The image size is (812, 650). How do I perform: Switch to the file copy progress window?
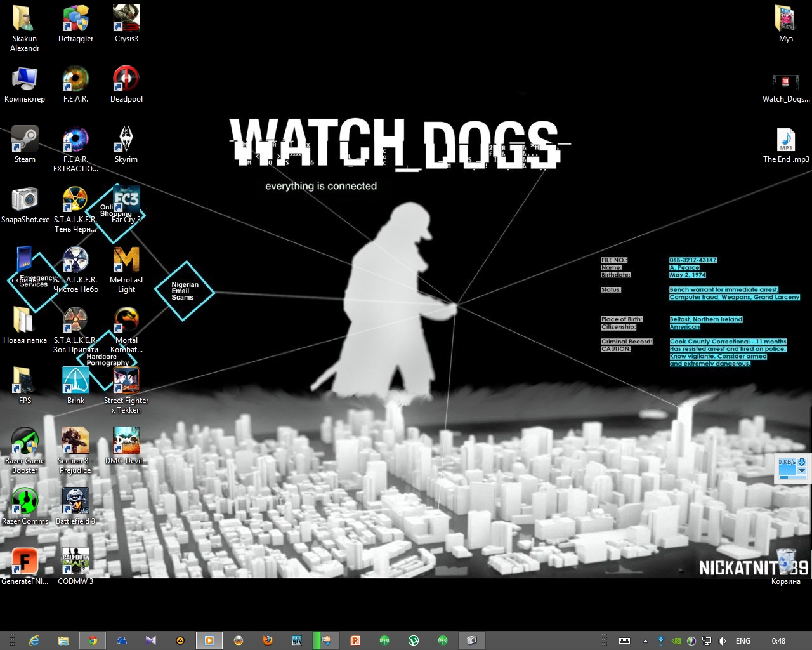click(x=326, y=640)
